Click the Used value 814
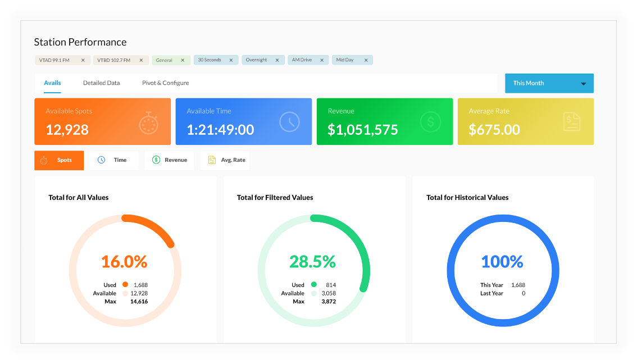Image resolution: width=637 pixels, height=364 pixels. click(x=331, y=285)
